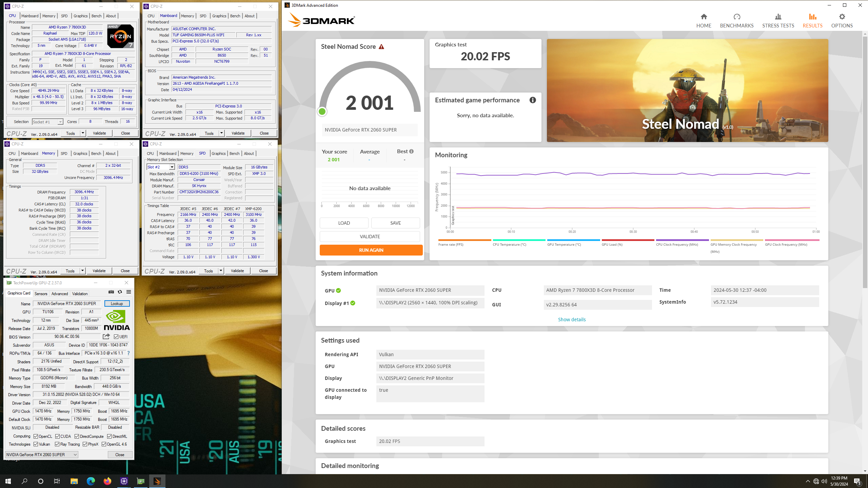This screenshot has height=488, width=868.
Task: Open Windows Start menu
Action: coord(8,481)
